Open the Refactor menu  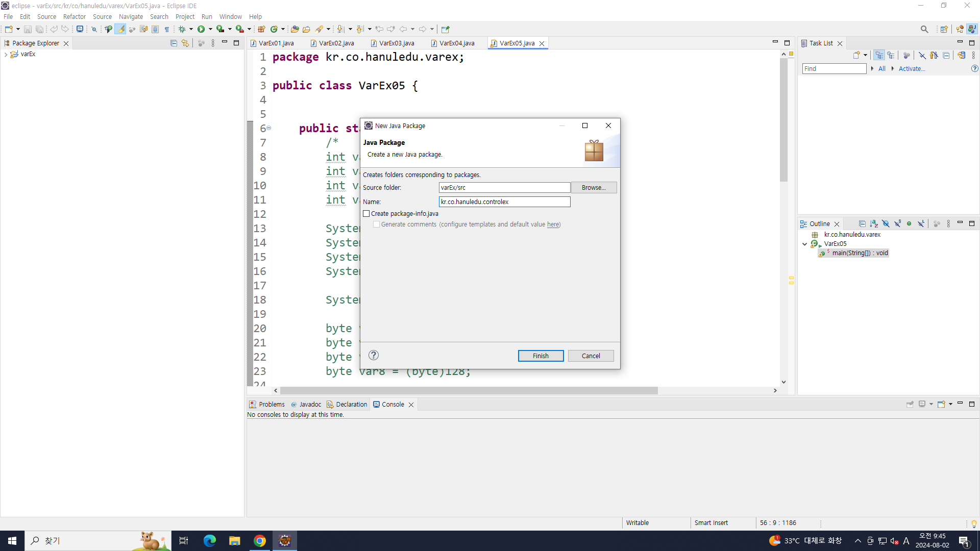click(74, 16)
